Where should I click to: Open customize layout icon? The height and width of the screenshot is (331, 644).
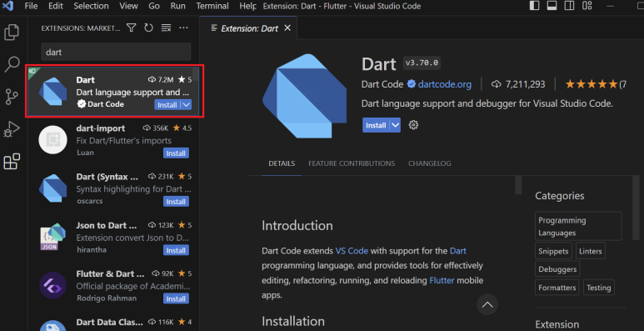587,6
